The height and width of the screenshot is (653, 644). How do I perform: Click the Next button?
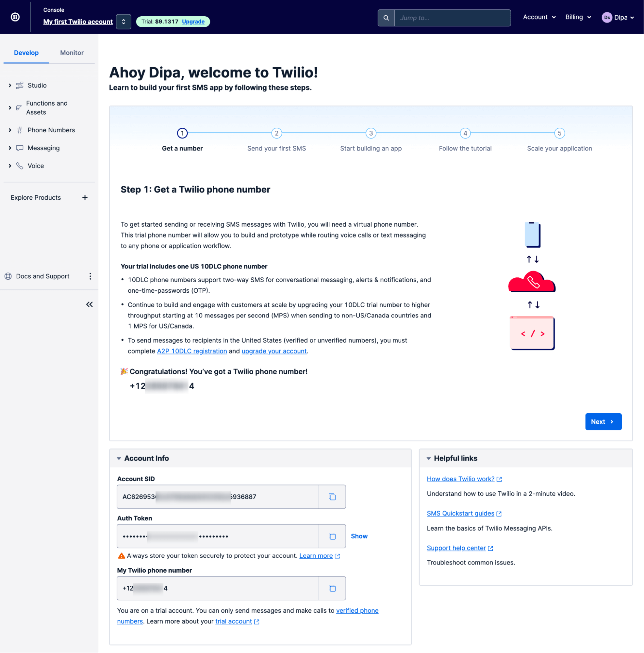point(603,421)
